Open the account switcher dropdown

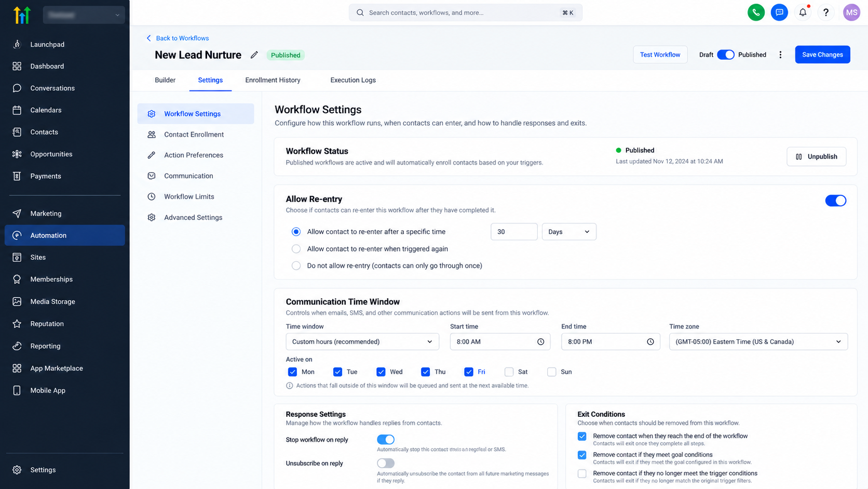(x=84, y=15)
